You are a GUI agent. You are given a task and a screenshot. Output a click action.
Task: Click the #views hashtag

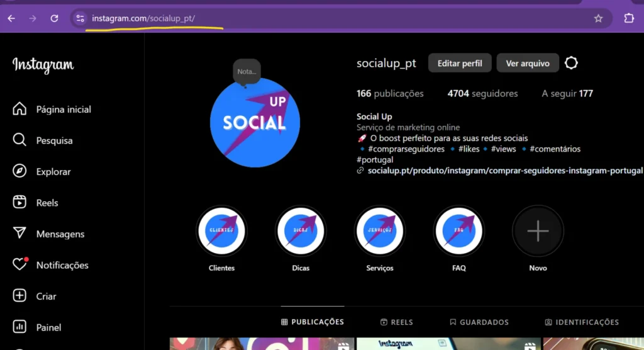504,149
